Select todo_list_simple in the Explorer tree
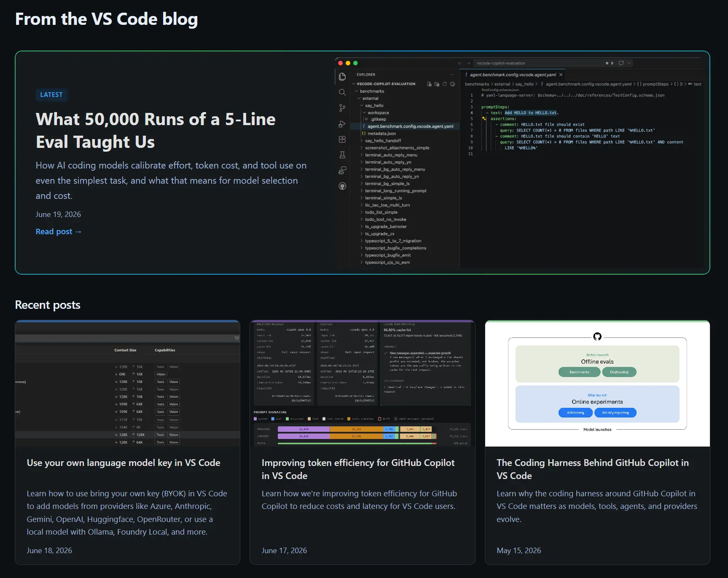Viewport: 728px width, 578px height. pos(405,212)
